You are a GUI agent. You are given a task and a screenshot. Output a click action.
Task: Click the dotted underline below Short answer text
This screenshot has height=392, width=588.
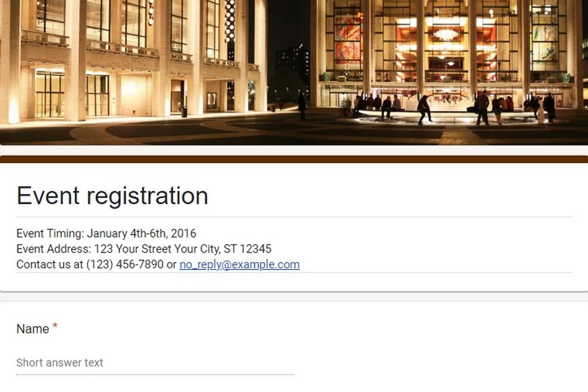pyautogui.click(x=156, y=375)
